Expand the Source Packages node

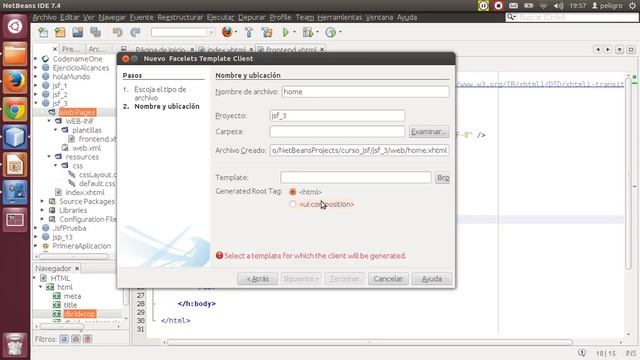pyautogui.click(x=42, y=201)
